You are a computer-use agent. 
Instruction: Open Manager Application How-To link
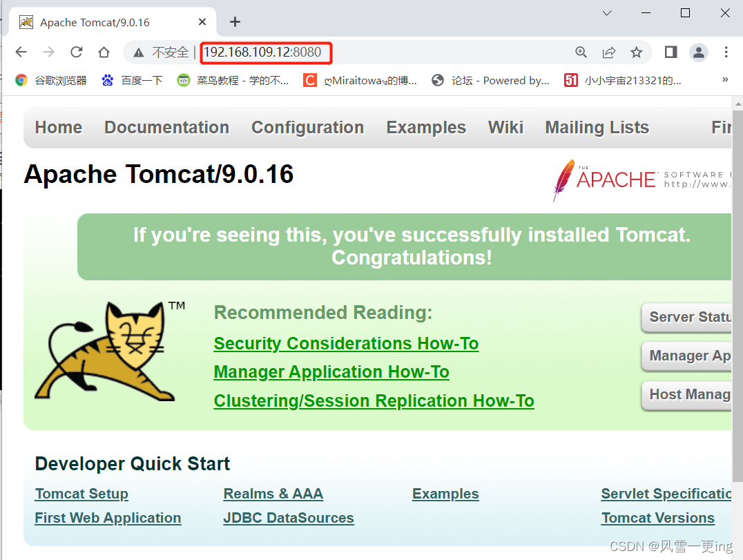(x=331, y=372)
